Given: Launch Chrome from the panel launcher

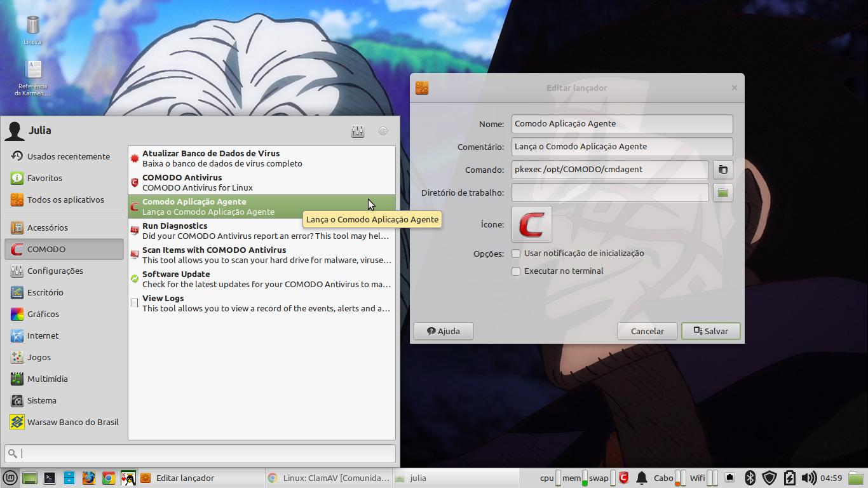Looking at the screenshot, I should [x=108, y=478].
